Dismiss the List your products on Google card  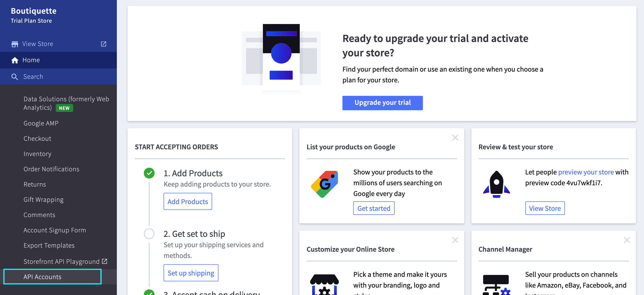(455, 138)
